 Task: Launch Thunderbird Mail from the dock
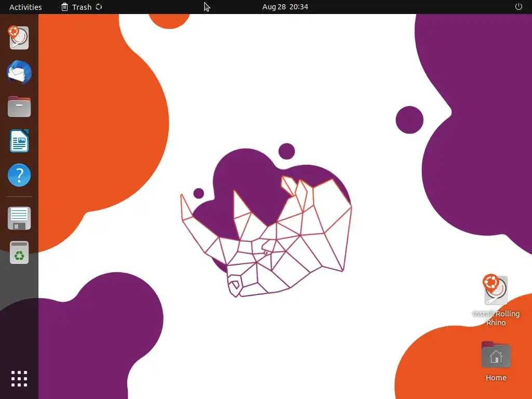[x=19, y=72]
